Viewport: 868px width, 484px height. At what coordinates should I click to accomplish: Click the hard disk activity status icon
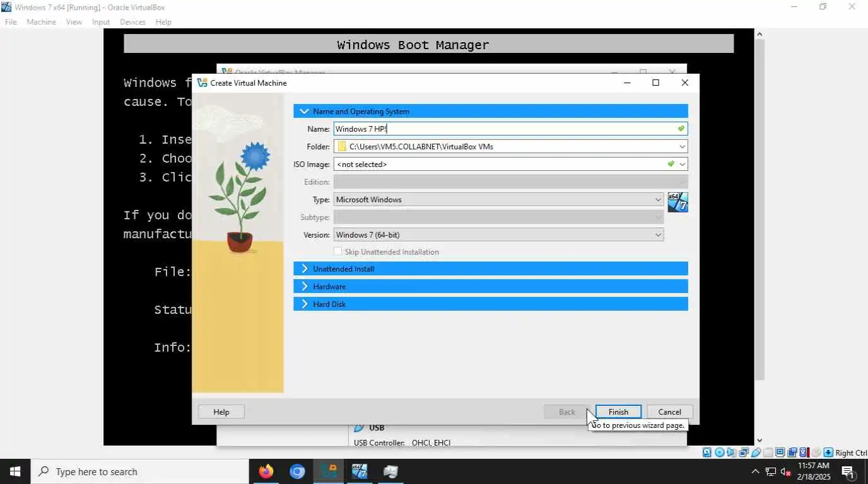click(x=707, y=452)
